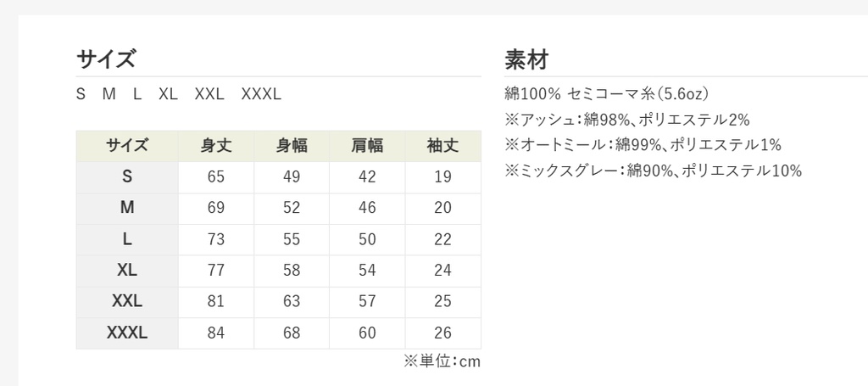The height and width of the screenshot is (386, 868).
Task: Select the 肩幅 value 46 for size M
Action: (367, 208)
